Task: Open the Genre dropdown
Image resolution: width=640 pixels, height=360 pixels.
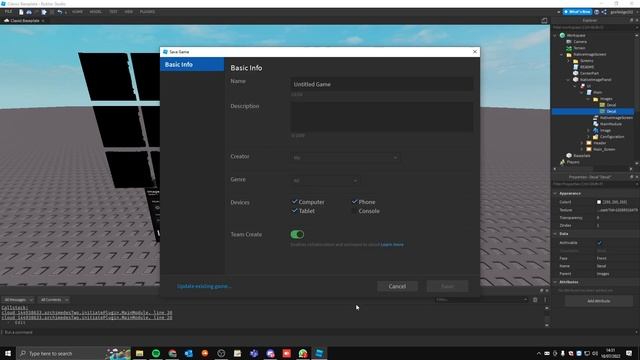Action: 325,180
